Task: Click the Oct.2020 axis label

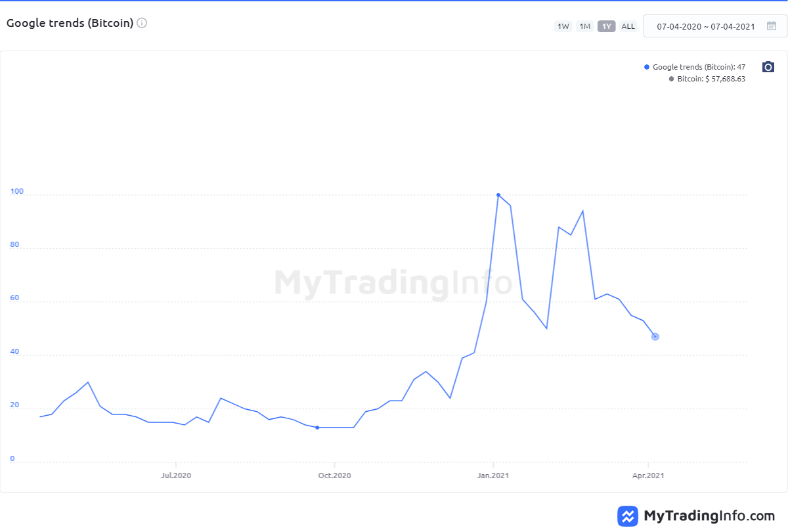Action: (334, 475)
